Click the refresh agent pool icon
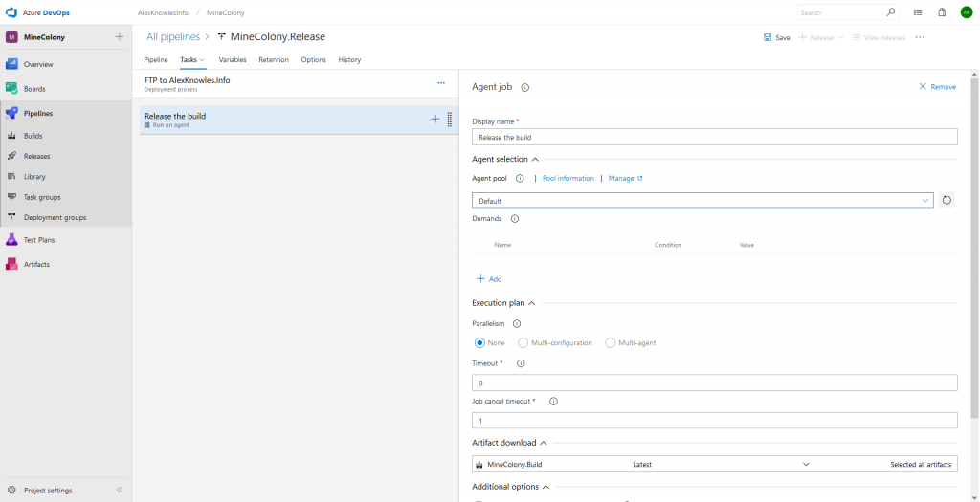The width and height of the screenshot is (980, 502). tap(947, 200)
